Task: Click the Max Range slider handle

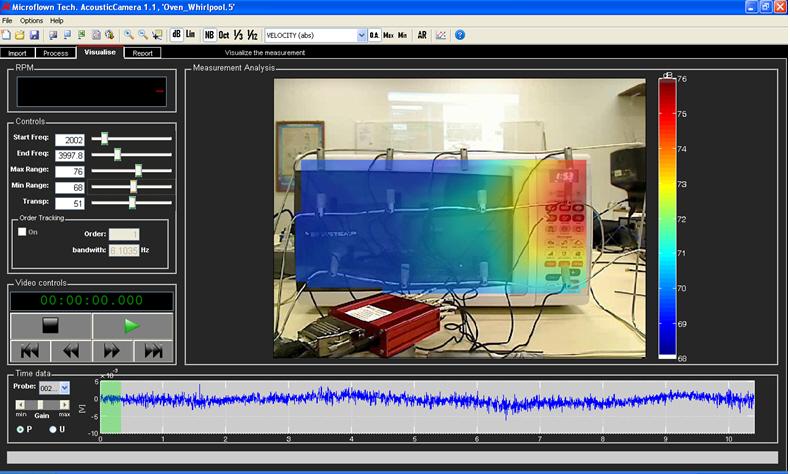Action: click(139, 170)
